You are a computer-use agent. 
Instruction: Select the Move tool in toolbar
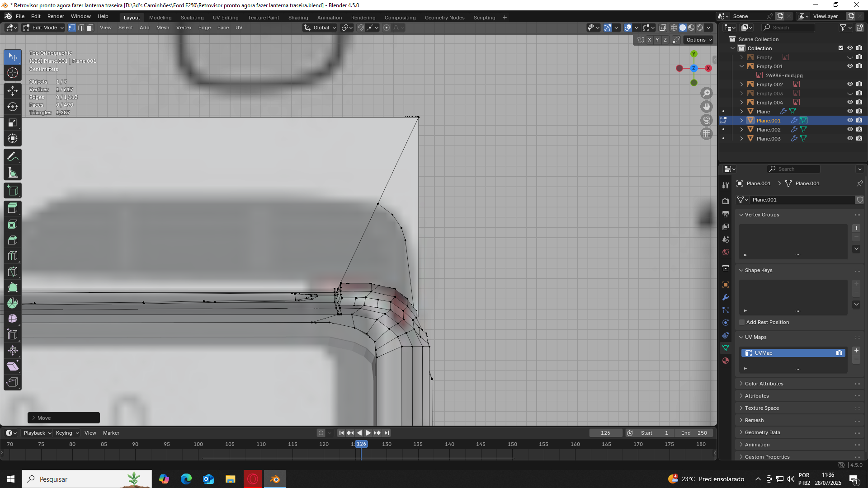coord(13,90)
